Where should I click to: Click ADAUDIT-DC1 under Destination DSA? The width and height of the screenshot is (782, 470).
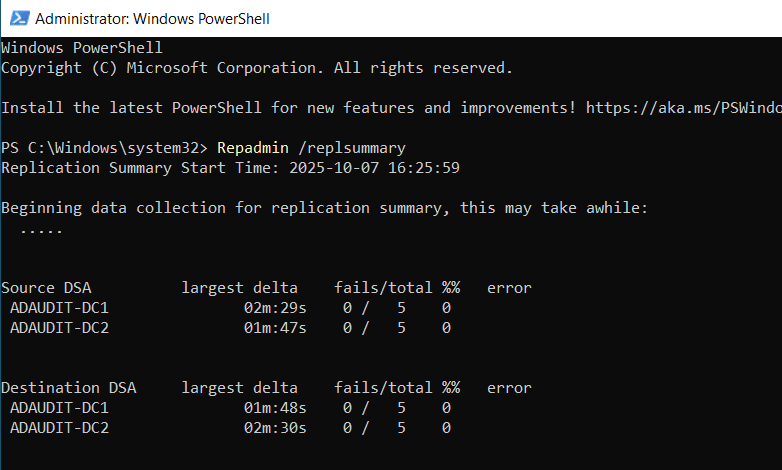[59, 407]
